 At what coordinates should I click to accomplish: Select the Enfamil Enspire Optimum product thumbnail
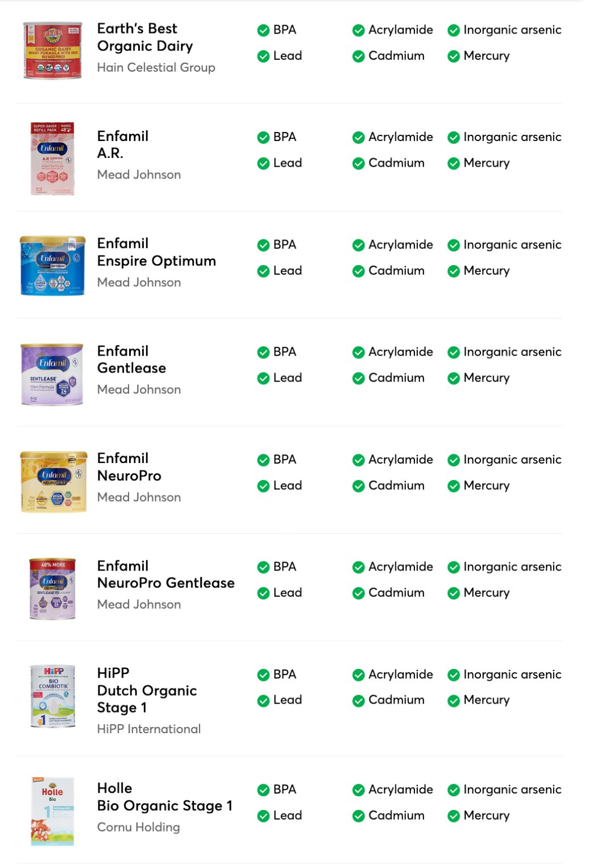(x=52, y=266)
